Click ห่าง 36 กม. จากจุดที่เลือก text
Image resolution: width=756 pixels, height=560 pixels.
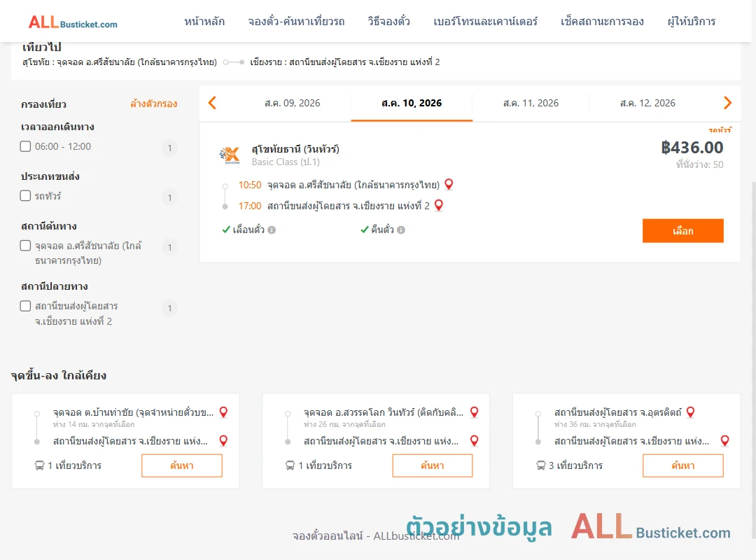[x=594, y=424]
